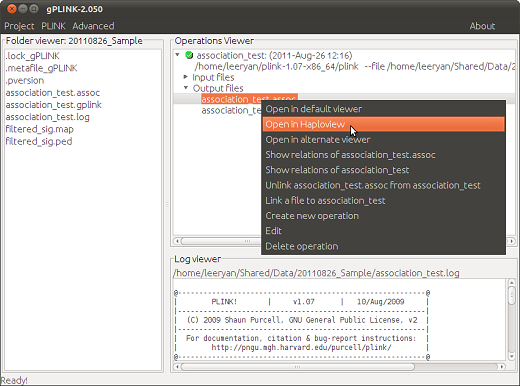Collapse the Output files node
520x386 pixels.
coord(186,88)
